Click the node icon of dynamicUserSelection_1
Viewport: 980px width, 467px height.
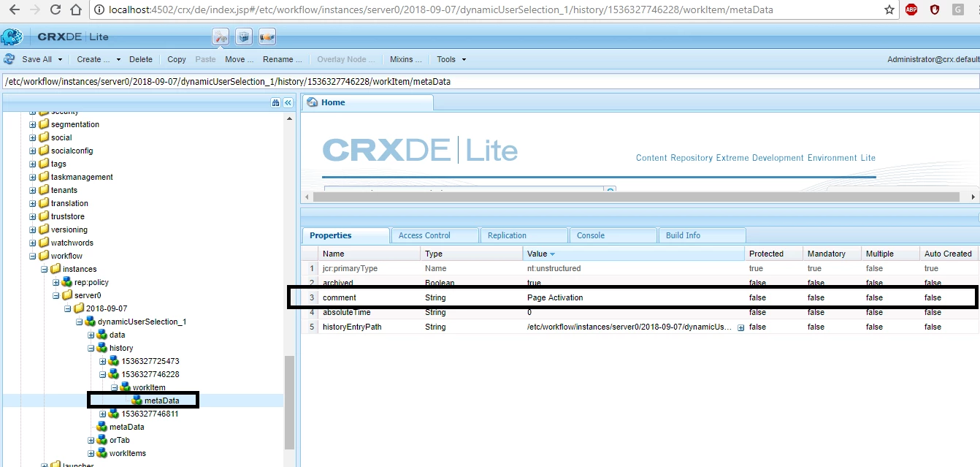(91, 322)
